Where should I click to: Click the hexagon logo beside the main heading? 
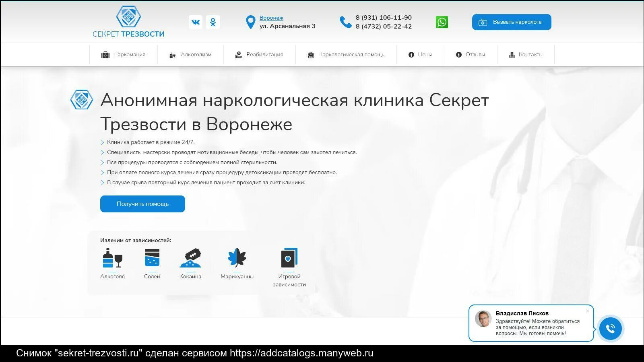[x=82, y=100]
